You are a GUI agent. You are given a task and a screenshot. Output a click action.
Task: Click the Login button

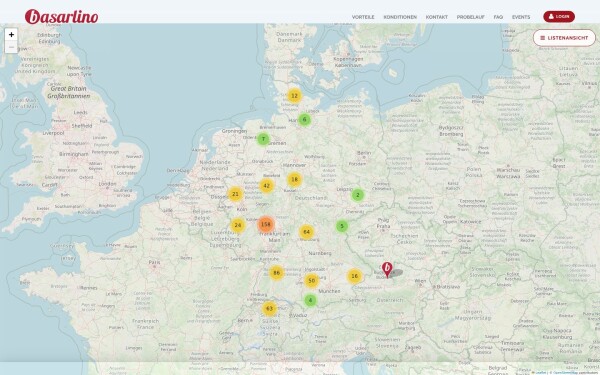click(559, 16)
